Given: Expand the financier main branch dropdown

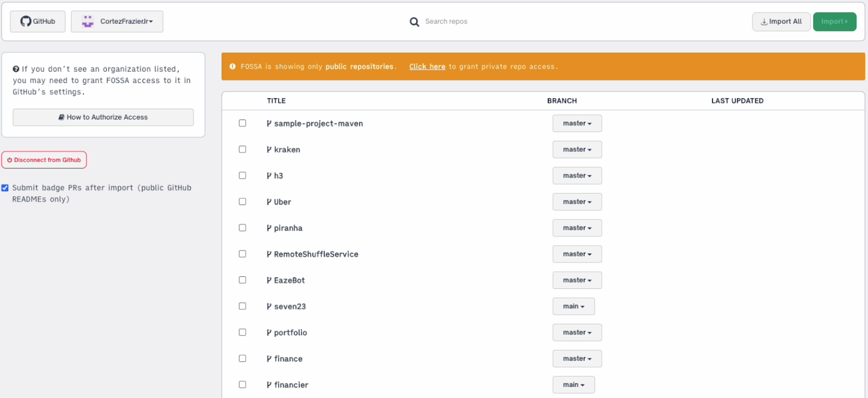Looking at the screenshot, I should tap(574, 384).
